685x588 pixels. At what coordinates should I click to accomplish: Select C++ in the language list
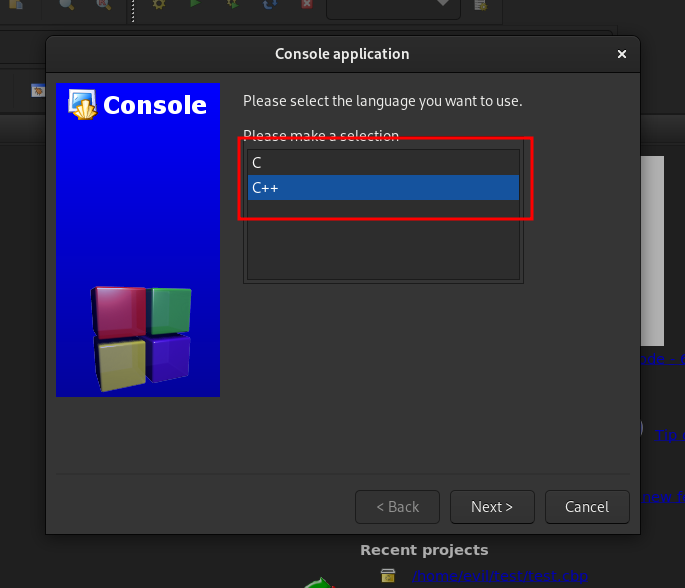(x=383, y=187)
